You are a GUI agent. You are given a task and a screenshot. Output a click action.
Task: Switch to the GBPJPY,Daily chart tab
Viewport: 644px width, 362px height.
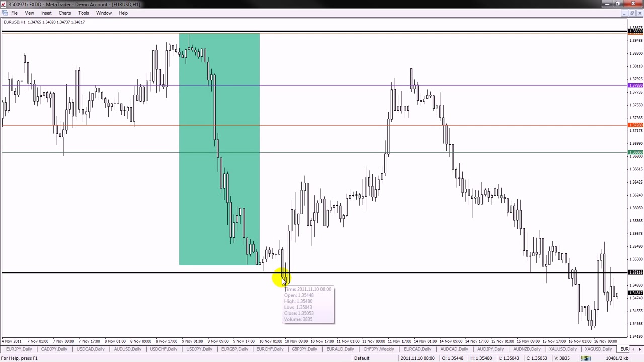[x=306, y=349]
